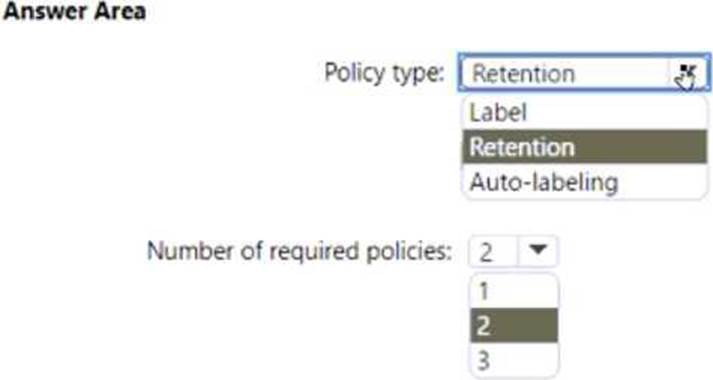Set required policies count to 3

point(514,360)
